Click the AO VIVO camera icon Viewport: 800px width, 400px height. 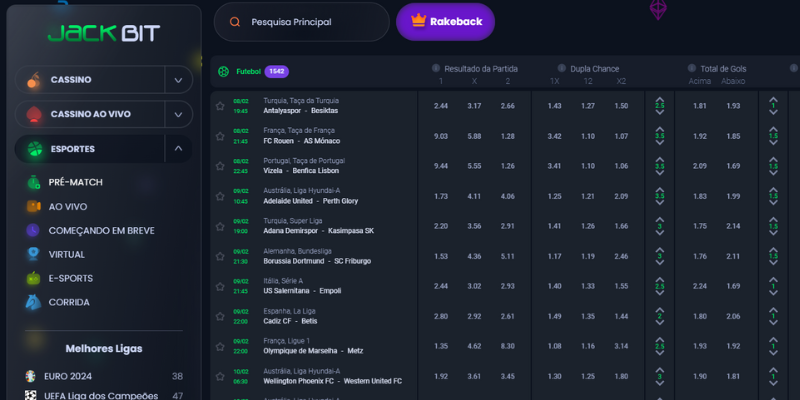pos(34,206)
